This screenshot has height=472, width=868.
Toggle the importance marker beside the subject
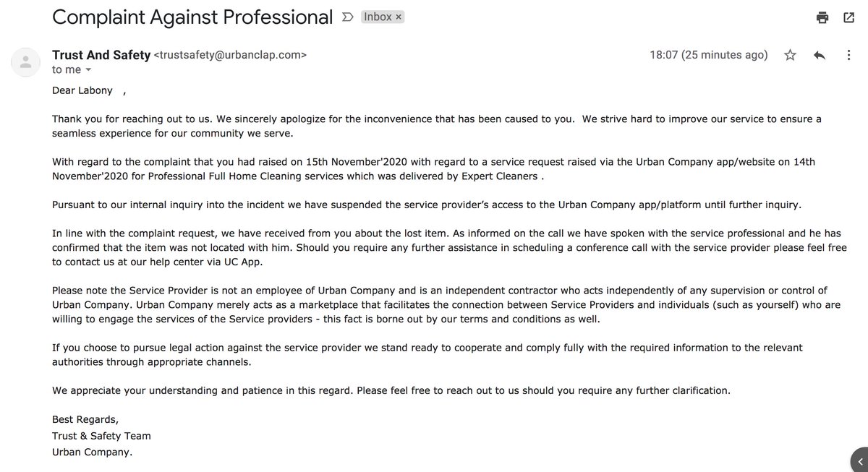[x=346, y=17]
